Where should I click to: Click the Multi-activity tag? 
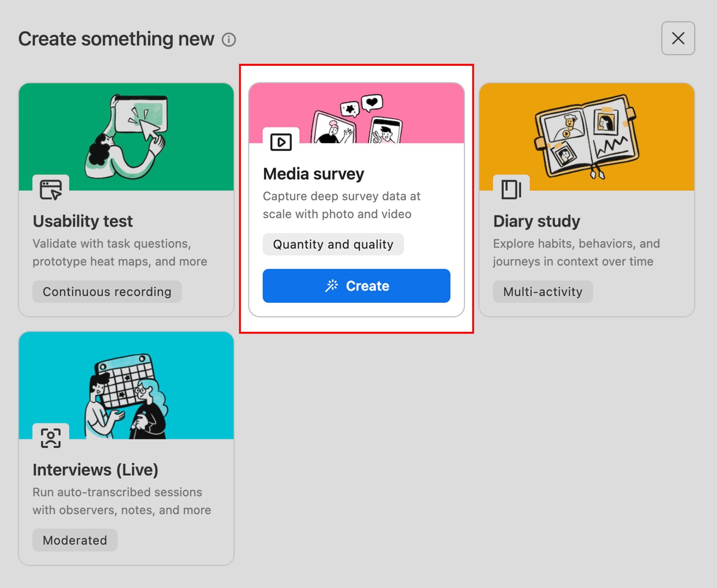coord(543,292)
